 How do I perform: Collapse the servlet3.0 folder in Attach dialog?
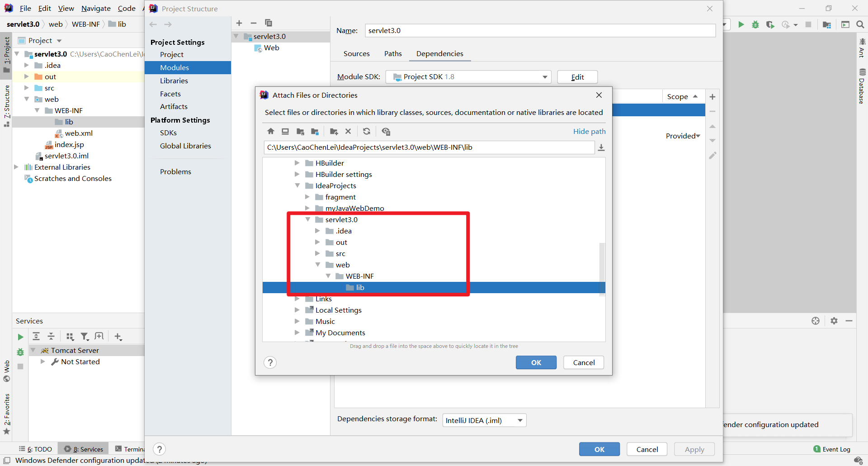point(308,219)
